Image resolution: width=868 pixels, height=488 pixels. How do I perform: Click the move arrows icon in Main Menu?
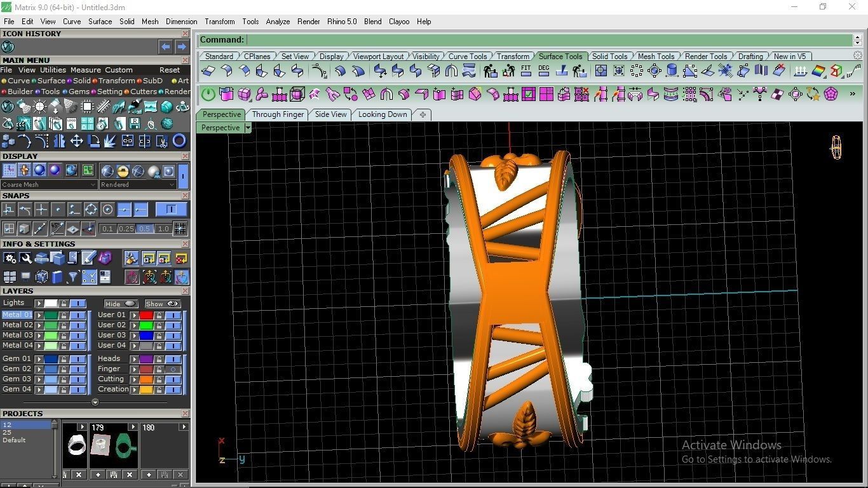(x=76, y=140)
